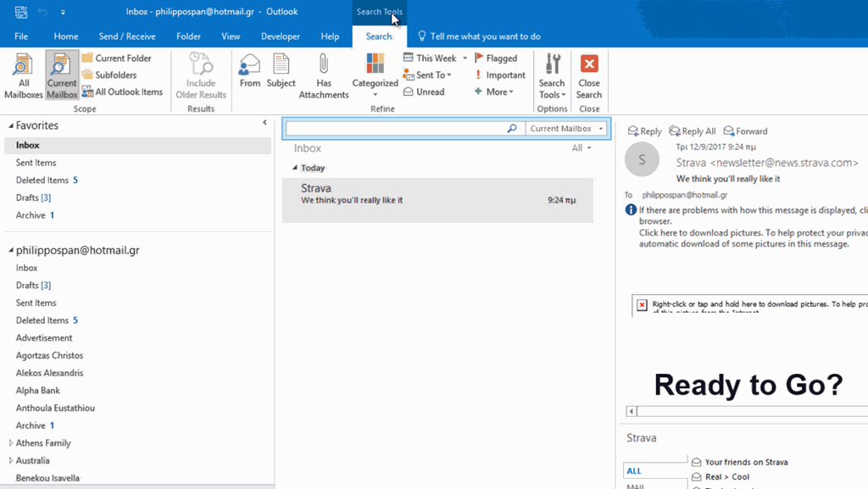The width and height of the screenshot is (868, 489).
Task: Open the Current Mailbox scope dropdown
Action: (x=566, y=128)
